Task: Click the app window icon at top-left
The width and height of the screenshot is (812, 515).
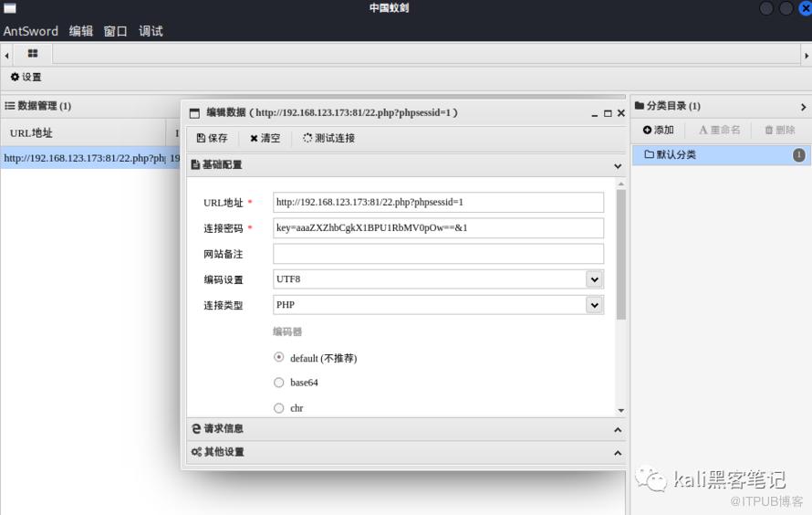Action: click(x=10, y=8)
